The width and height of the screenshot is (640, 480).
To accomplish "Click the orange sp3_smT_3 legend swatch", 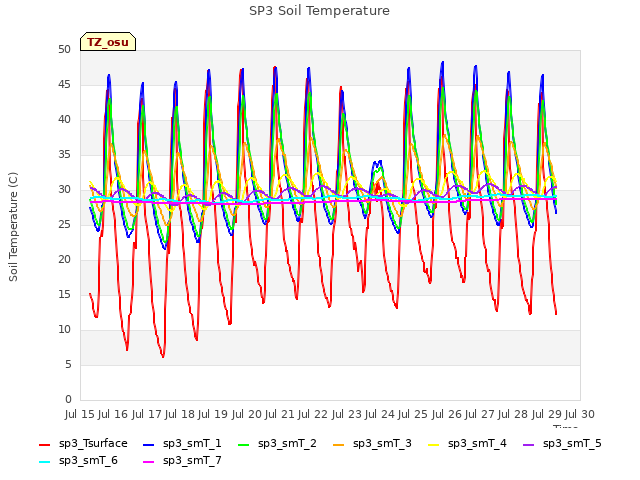I will tap(338, 444).
